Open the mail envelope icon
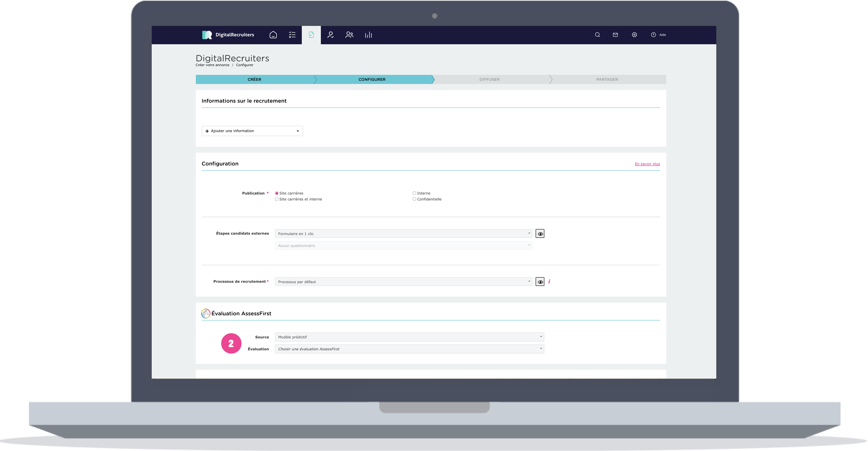The width and height of the screenshot is (868, 451). pyautogui.click(x=615, y=35)
